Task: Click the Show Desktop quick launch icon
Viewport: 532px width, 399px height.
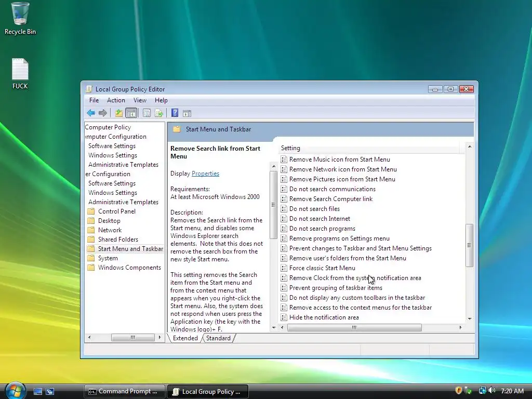Action: 37,392
